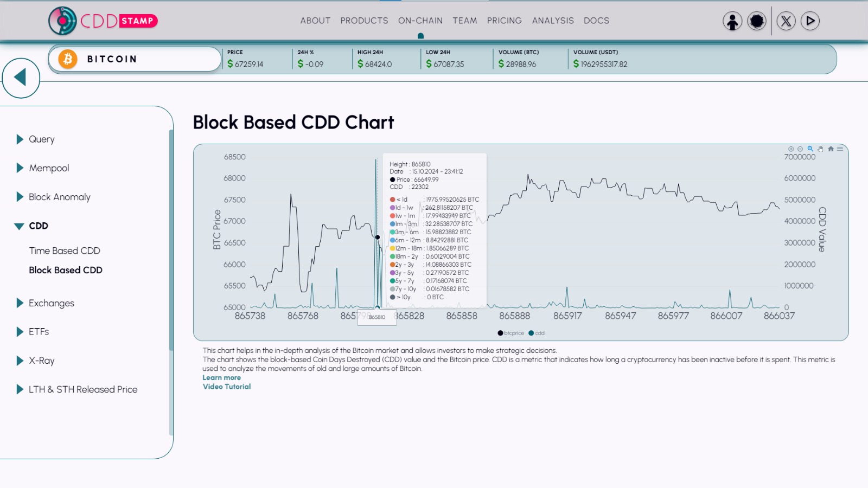Open the chart hamburger export menu

pos(840,149)
